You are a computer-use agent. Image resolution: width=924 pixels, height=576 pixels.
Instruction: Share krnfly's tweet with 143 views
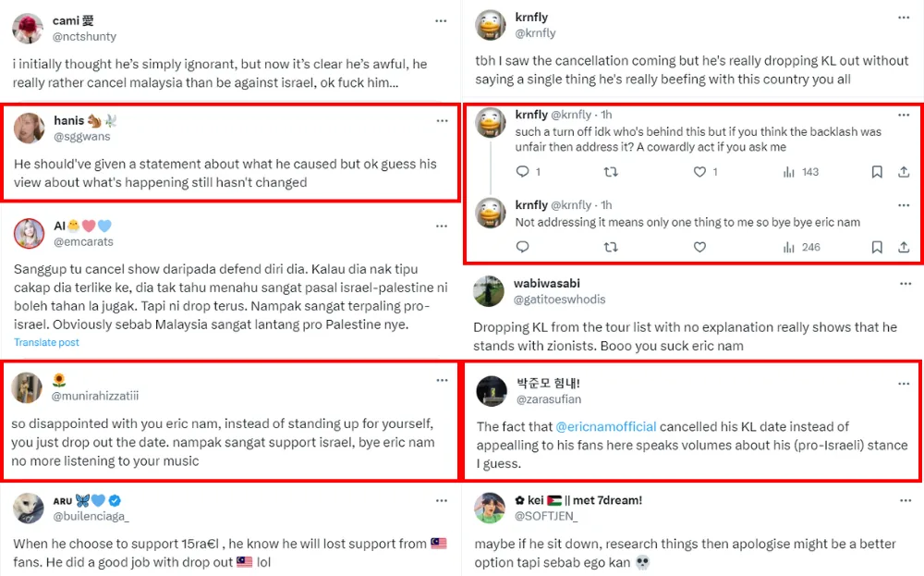coord(904,172)
